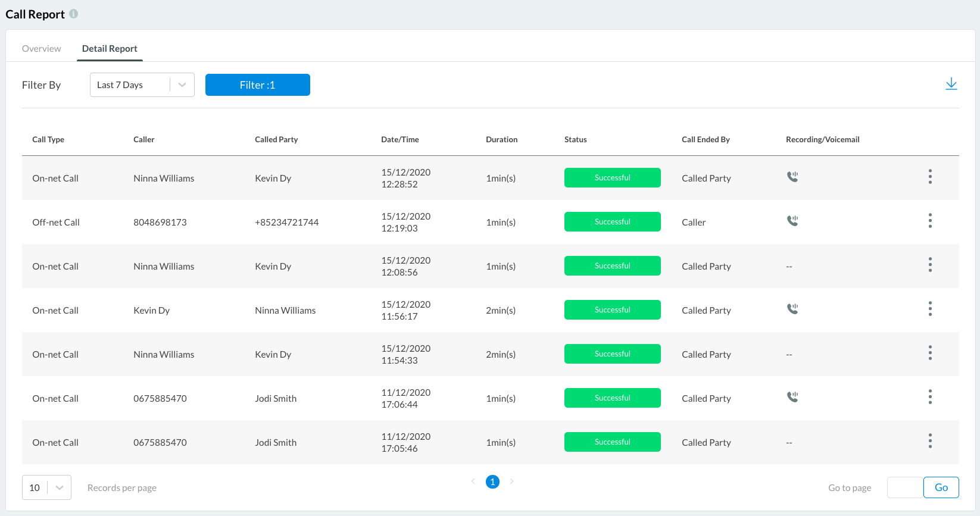The width and height of the screenshot is (980, 516).
Task: Expand the records per page dropdown
Action: coord(46,487)
